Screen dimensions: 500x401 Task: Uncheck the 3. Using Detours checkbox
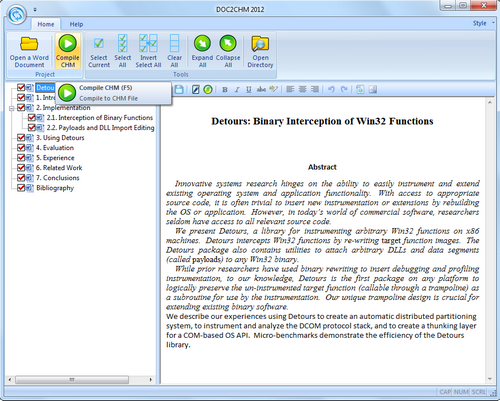(21, 137)
